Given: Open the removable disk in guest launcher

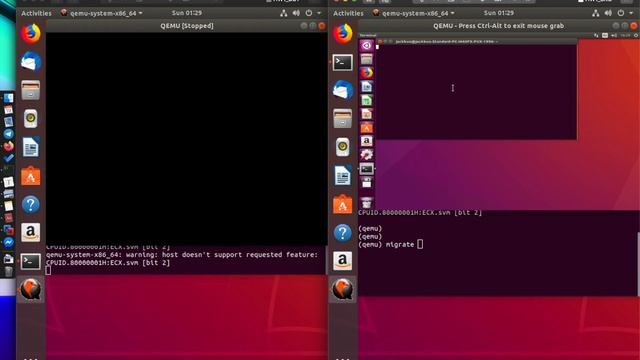Looking at the screenshot, I should [x=367, y=182].
